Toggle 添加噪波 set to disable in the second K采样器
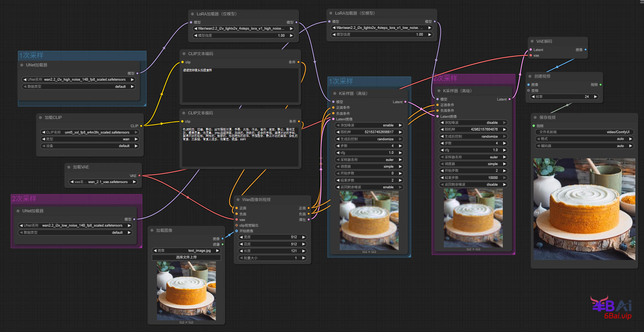Viewport: 644px width, 332px height. pyautogui.click(x=473, y=123)
